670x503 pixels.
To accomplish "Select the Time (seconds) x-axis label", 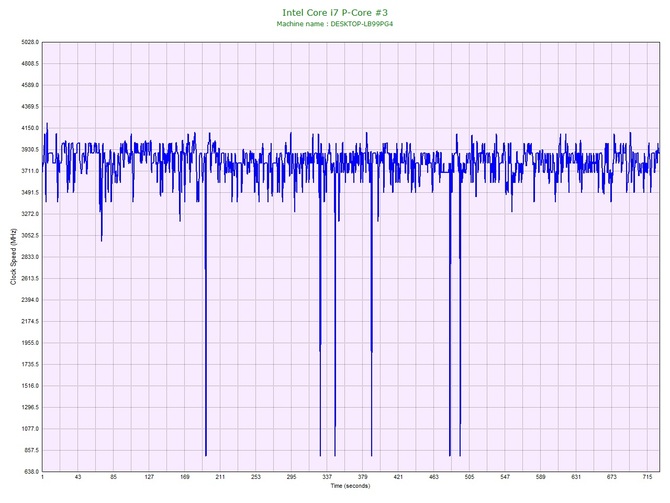I will pos(350,486).
